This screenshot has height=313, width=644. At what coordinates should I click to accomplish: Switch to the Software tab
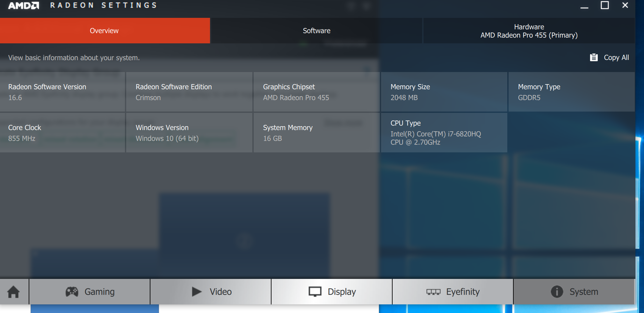[316, 31]
